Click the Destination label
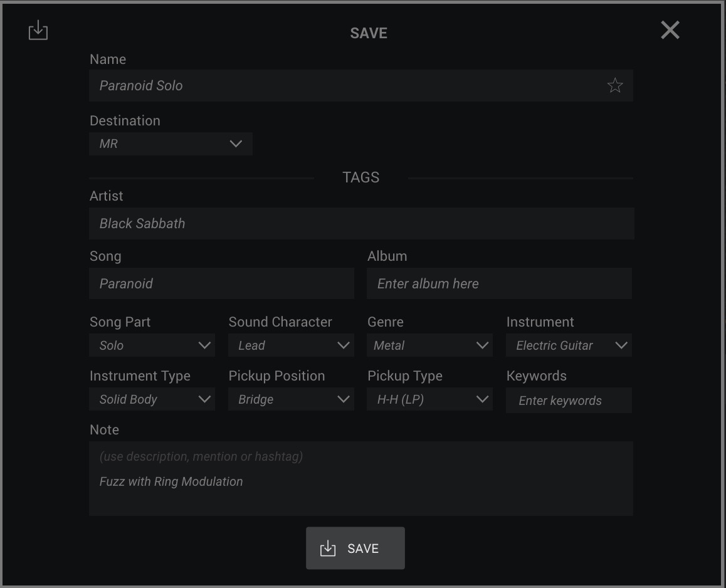This screenshot has height=588, width=726. pyautogui.click(x=125, y=121)
